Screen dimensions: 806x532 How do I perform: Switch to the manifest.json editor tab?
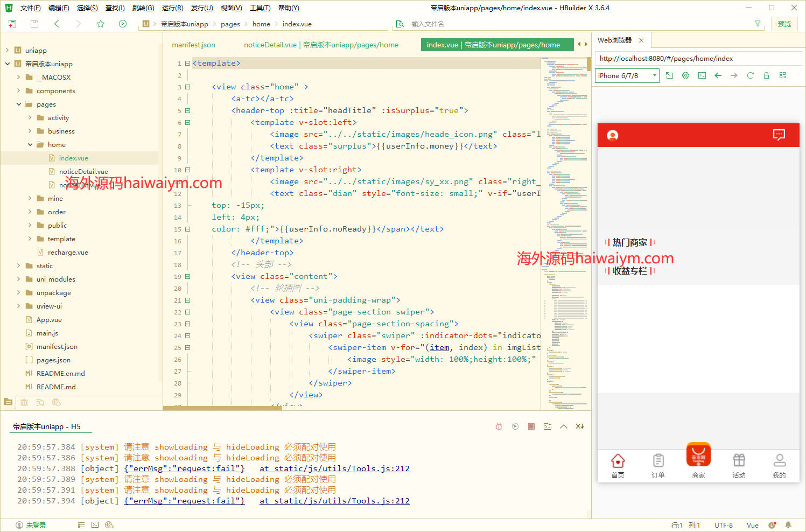pyautogui.click(x=193, y=45)
